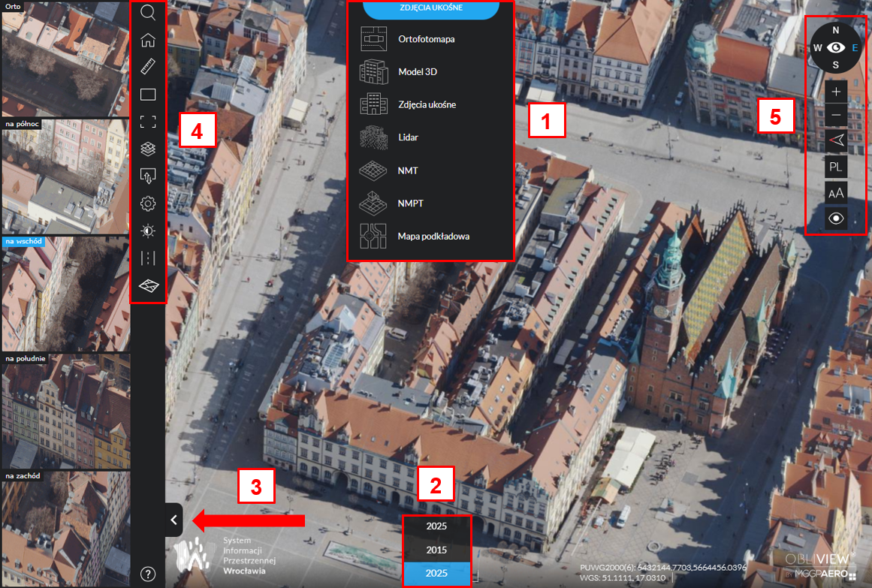Screen dimensions: 872x588
Task: Click the brightness adjustment icon
Action: 148,231
